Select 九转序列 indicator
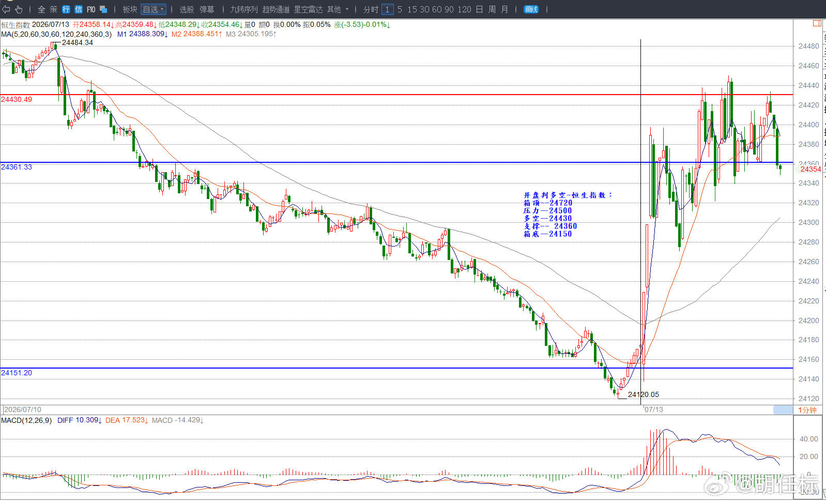The image size is (826, 504). pos(244,9)
